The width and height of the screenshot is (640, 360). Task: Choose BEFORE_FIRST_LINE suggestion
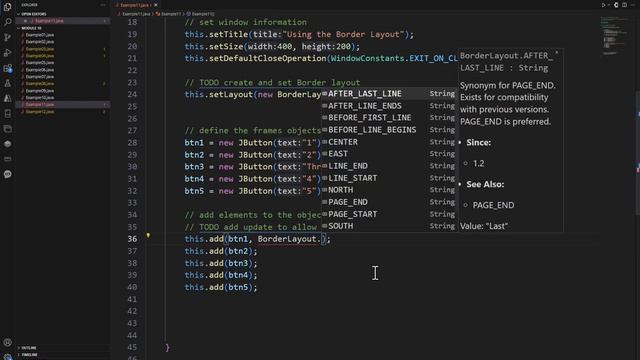(x=389, y=118)
